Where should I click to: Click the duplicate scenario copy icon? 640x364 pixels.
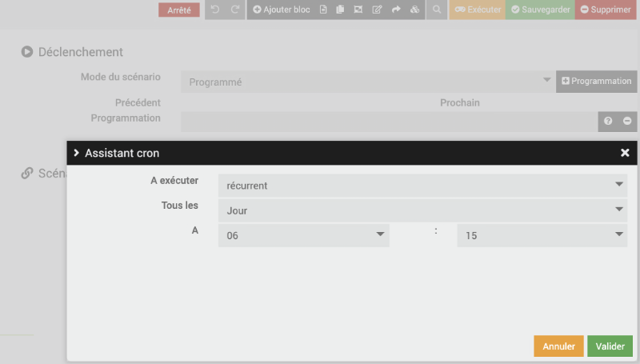point(340,10)
